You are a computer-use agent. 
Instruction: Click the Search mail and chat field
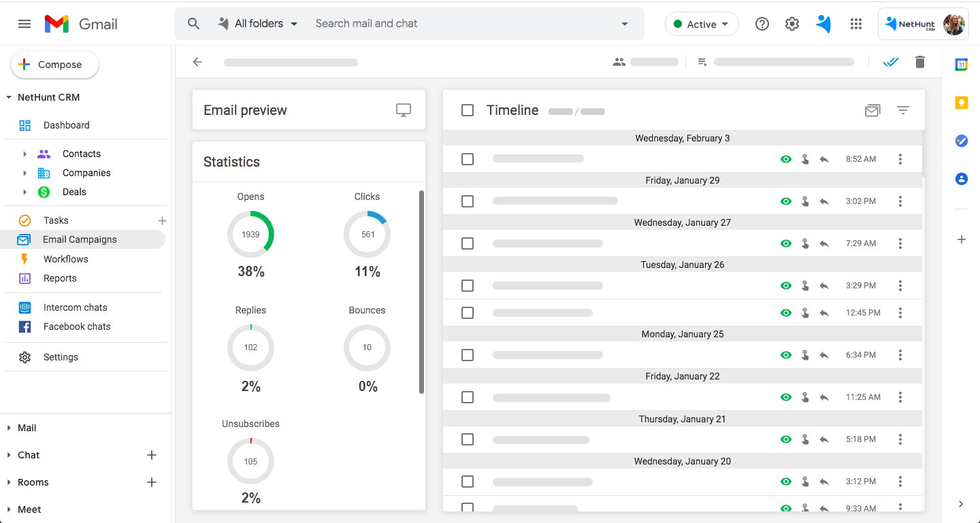click(x=463, y=24)
